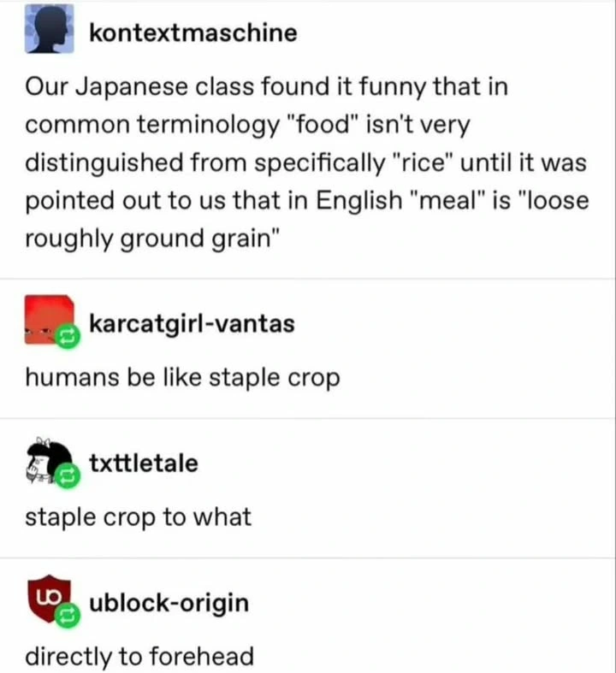616x673 pixels.
Task: Open kontextmaschine's blog via username
Action: [x=193, y=32]
